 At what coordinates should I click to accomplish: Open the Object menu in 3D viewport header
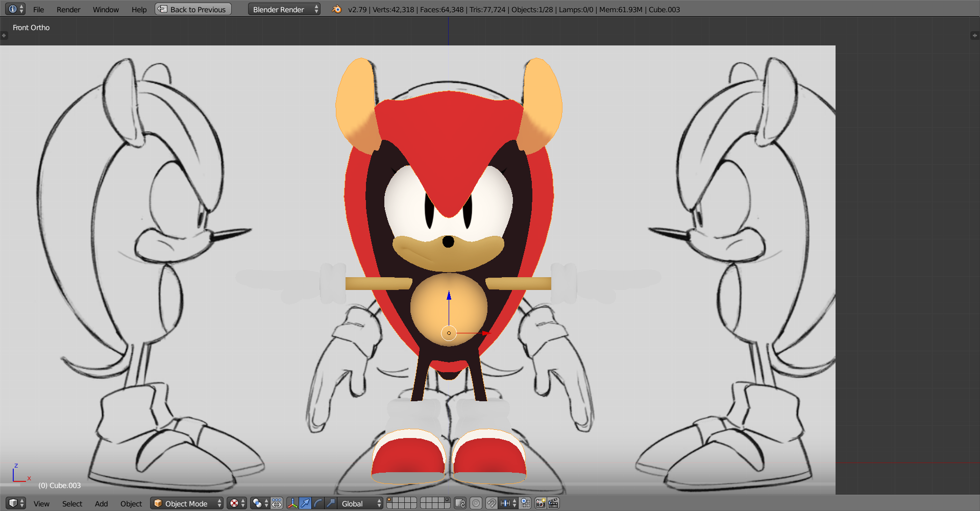tap(131, 504)
